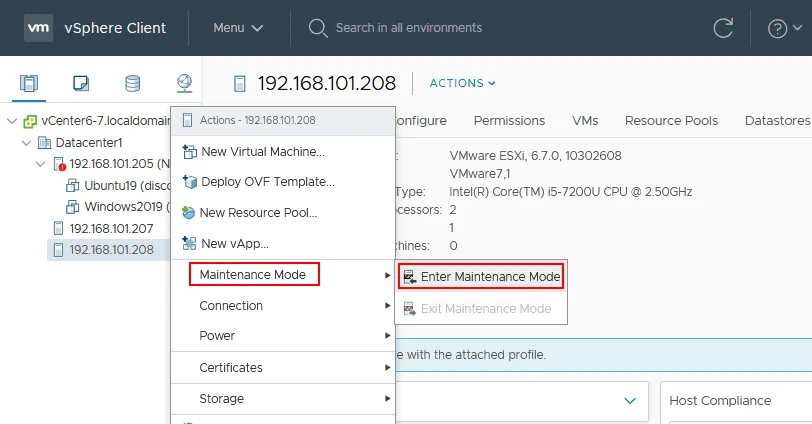Screen dimensions: 812x424
Task: Click the search magnifier icon
Action: (318, 28)
